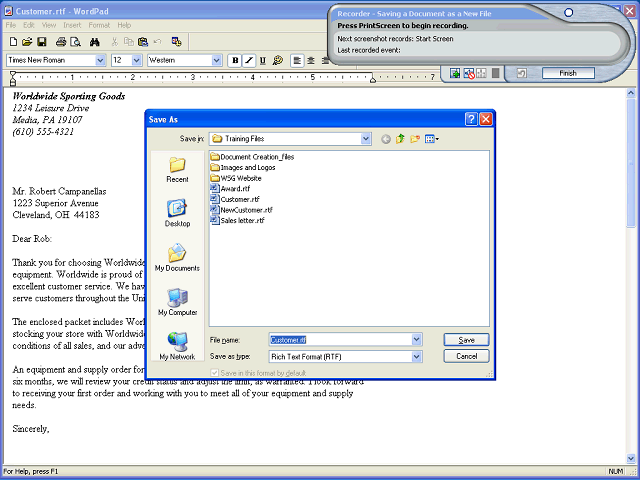This screenshot has height=480, width=640.
Task: Open the font color palette icon
Action: pyautogui.click(x=278, y=60)
